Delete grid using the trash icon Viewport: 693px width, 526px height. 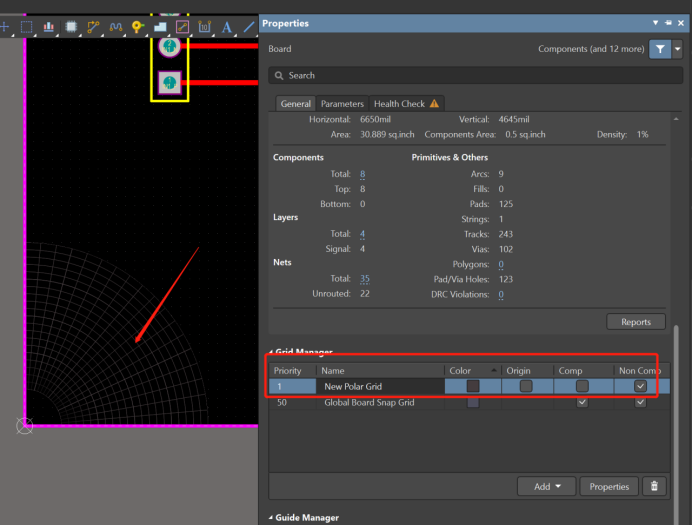tap(654, 486)
